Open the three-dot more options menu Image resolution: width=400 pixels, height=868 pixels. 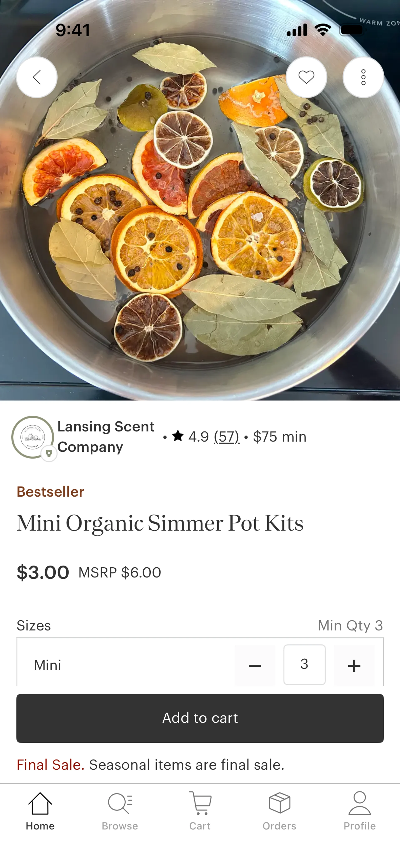point(363,77)
